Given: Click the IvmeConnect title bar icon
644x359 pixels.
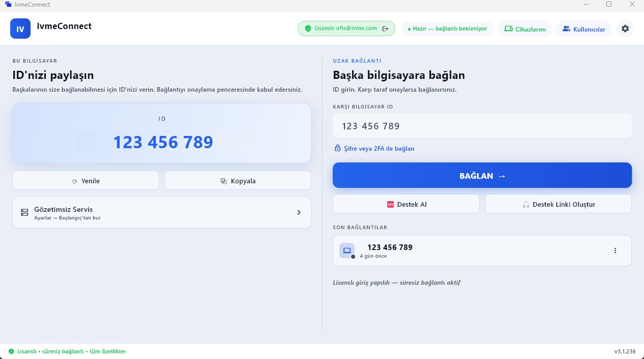Looking at the screenshot, I should tap(8, 5).
